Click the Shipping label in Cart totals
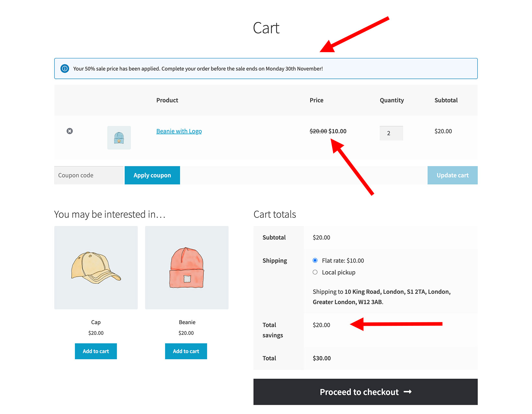 274,260
